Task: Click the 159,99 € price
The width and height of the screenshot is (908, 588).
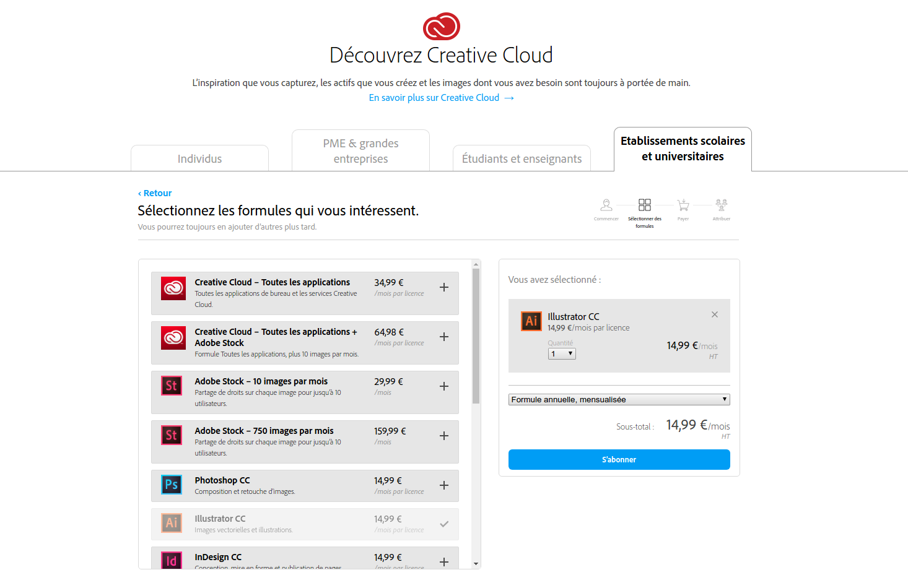Action: (390, 431)
